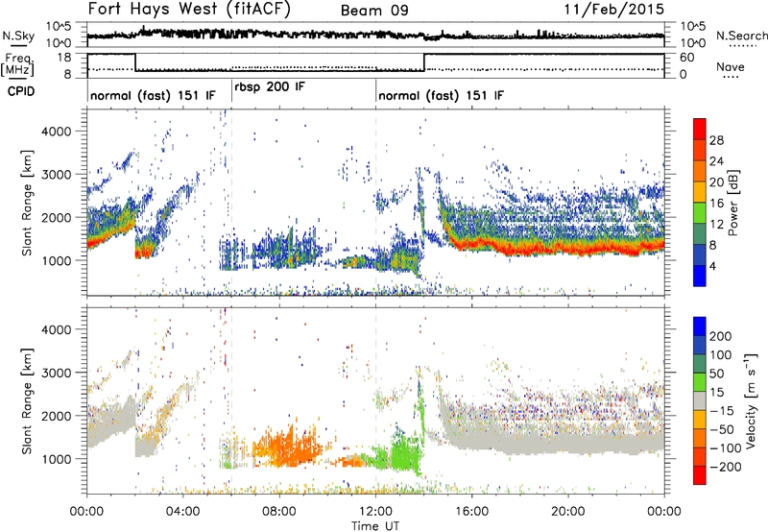
Task: Click the '200' value on the Velocity colorbar
Action: tap(721, 336)
